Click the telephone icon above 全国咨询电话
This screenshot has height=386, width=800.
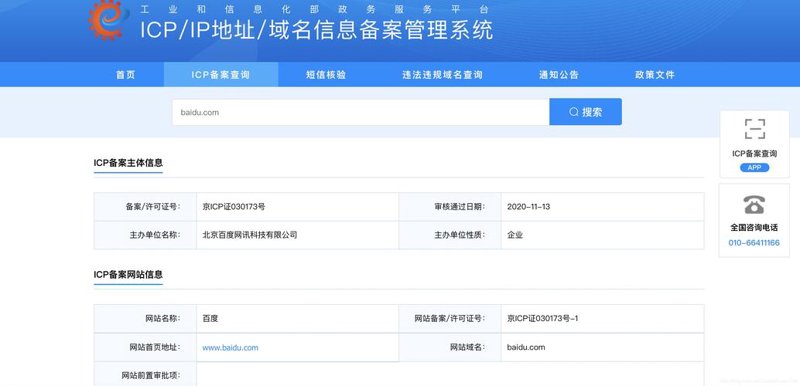(754, 204)
